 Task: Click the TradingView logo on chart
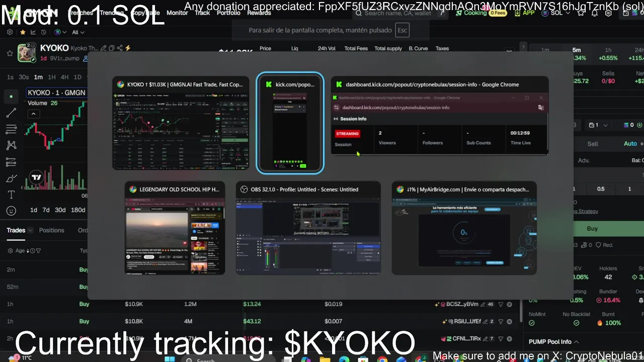click(x=36, y=177)
